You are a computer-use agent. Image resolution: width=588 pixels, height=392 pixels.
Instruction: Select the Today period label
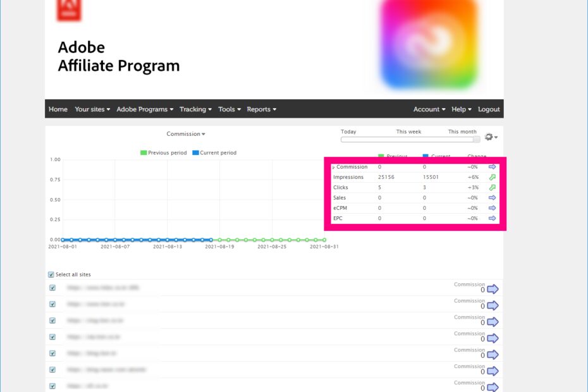[348, 132]
